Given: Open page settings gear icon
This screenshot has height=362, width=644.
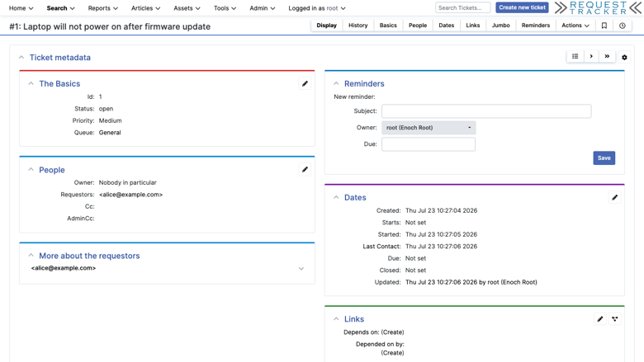Looking at the screenshot, I should (x=624, y=58).
